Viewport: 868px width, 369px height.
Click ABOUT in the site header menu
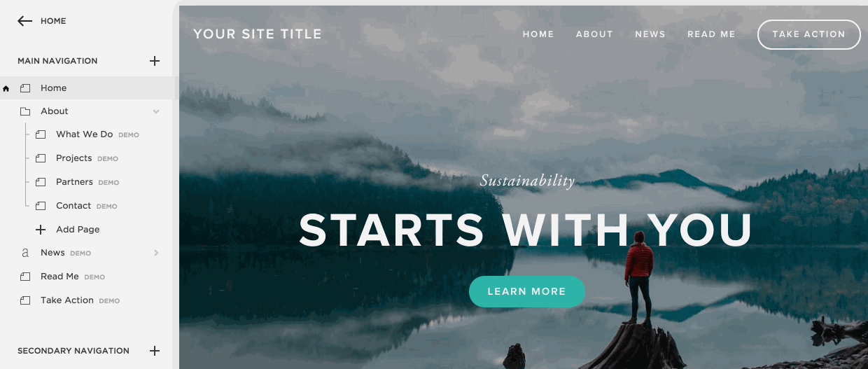click(594, 34)
